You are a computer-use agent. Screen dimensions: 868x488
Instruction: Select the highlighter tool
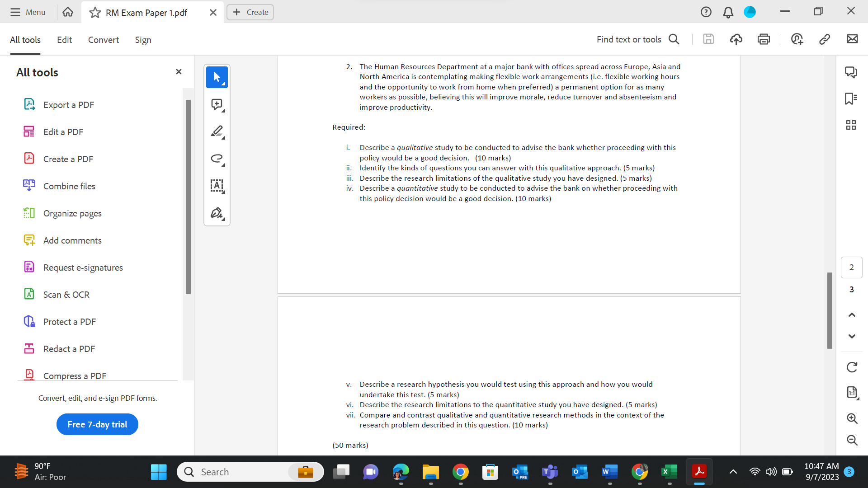(217, 131)
